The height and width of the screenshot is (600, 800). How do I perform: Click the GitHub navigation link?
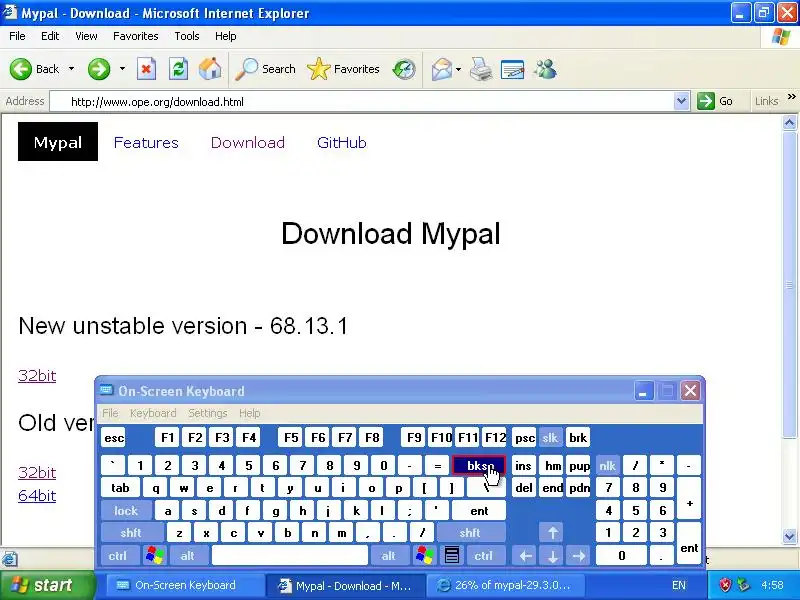click(341, 142)
